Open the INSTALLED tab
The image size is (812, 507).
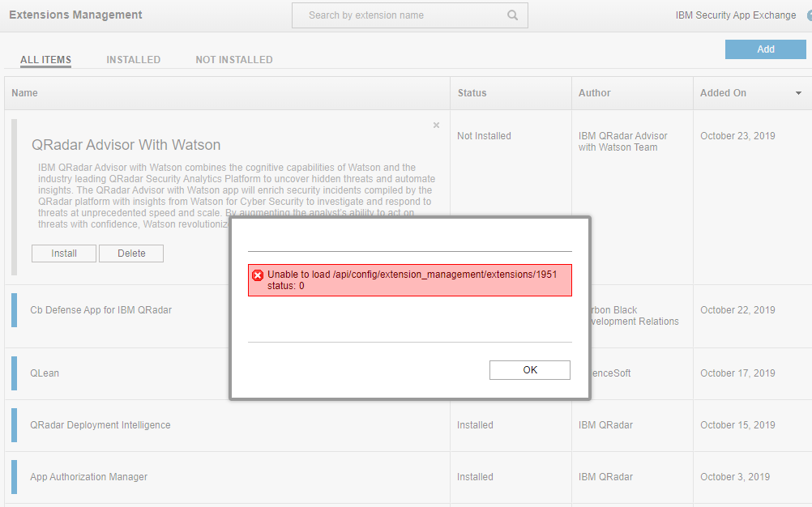pos(133,59)
